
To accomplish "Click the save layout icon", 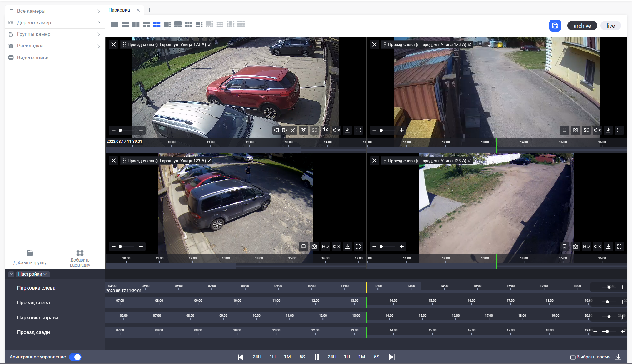I will point(555,26).
